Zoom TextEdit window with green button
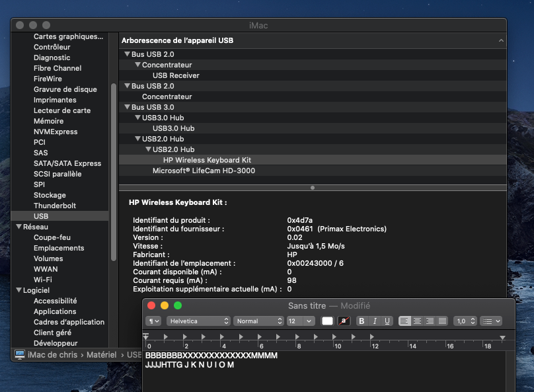Image resolution: width=534 pixels, height=392 pixels. click(x=178, y=305)
